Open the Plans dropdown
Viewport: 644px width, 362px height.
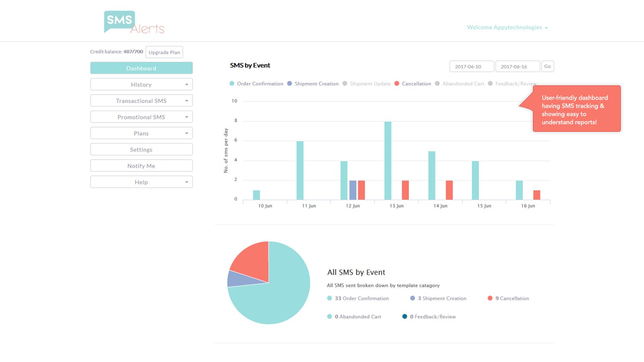click(141, 133)
